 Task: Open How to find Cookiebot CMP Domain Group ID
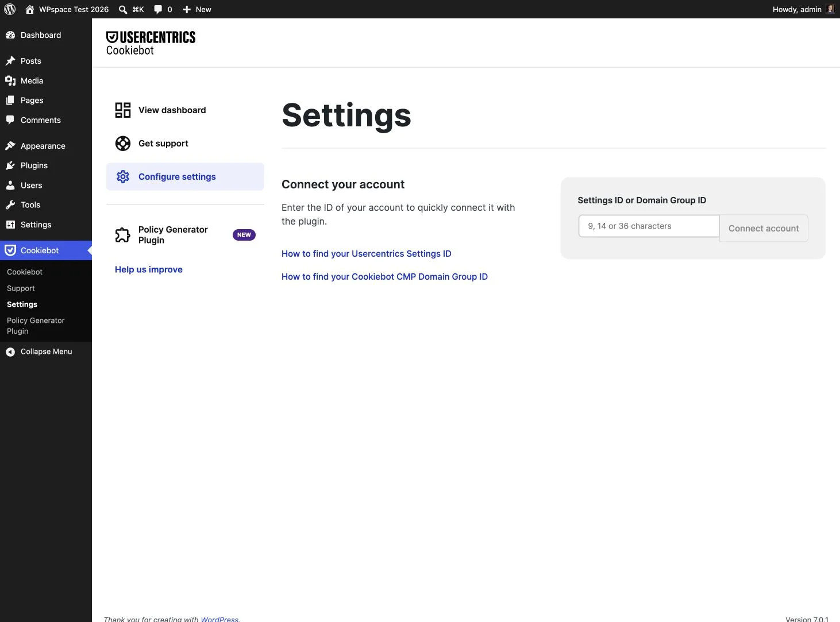tap(384, 277)
